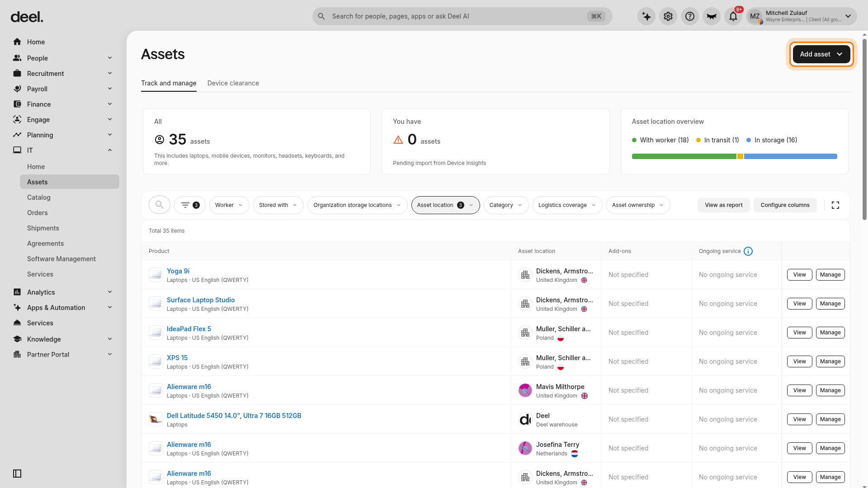Open Logistics coverage filter dropdown
868x488 pixels.
(x=567, y=205)
